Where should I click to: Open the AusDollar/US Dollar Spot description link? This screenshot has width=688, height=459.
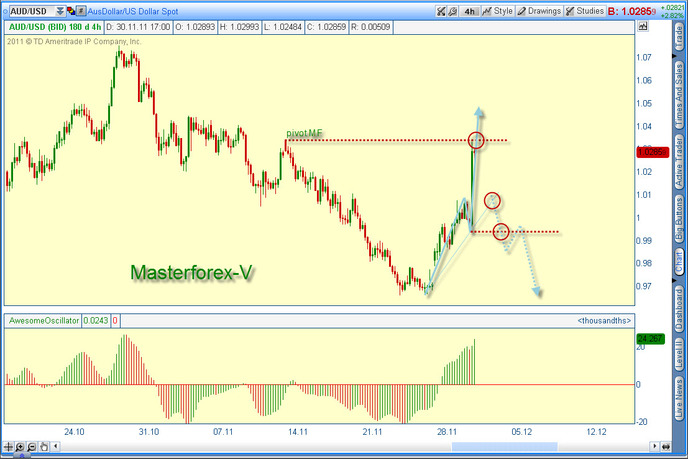(x=133, y=11)
